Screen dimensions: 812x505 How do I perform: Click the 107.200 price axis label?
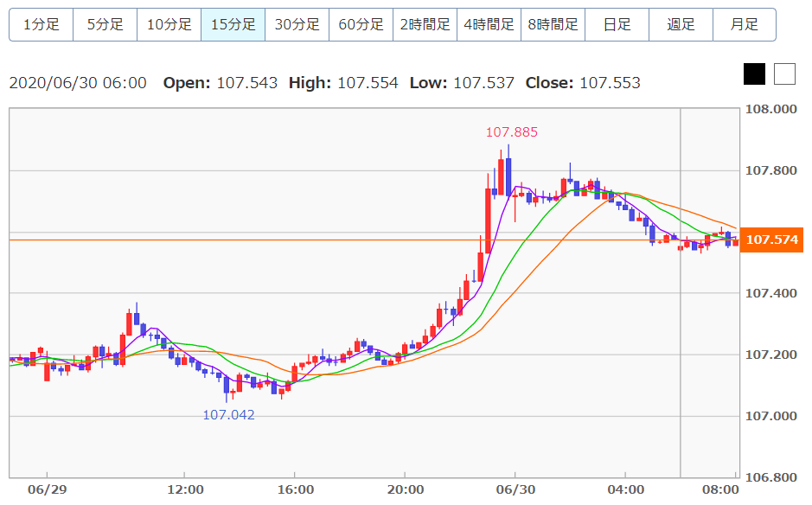point(771,355)
